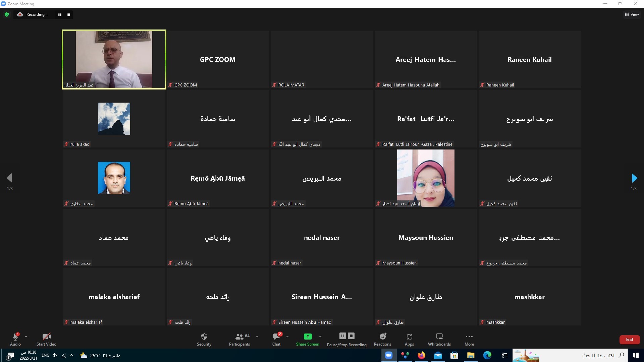The image size is (644, 362).
Task: Open the Chat panel
Action: tap(276, 339)
